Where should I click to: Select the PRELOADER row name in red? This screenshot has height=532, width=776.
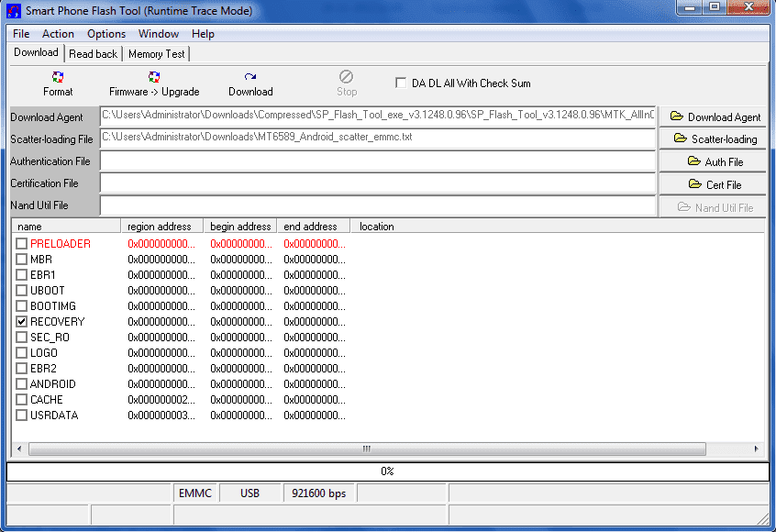coord(61,243)
